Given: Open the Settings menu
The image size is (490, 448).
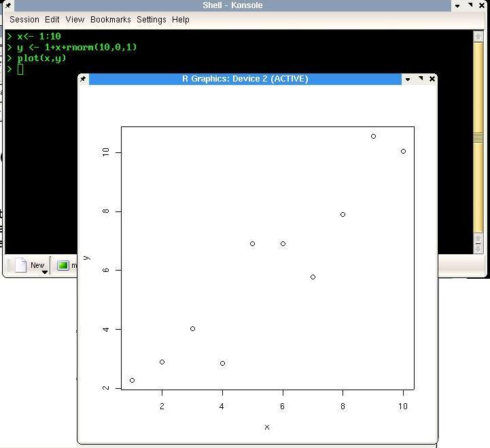Looking at the screenshot, I should pos(151,20).
